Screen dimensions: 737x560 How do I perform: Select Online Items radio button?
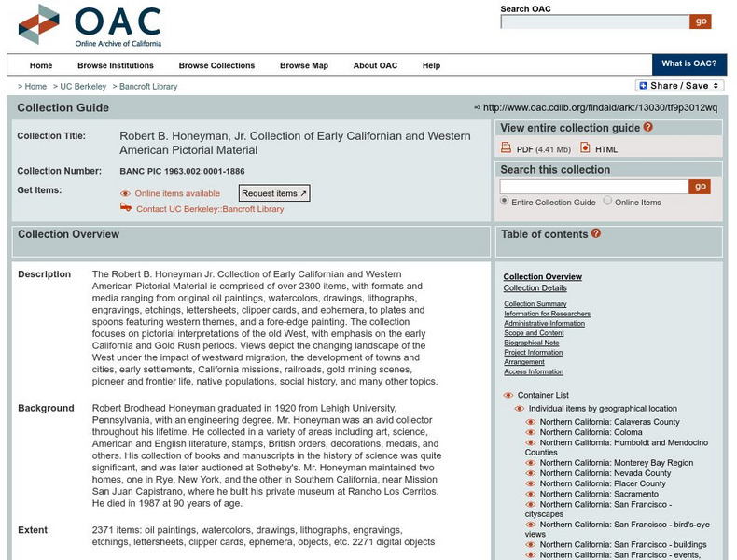click(607, 201)
